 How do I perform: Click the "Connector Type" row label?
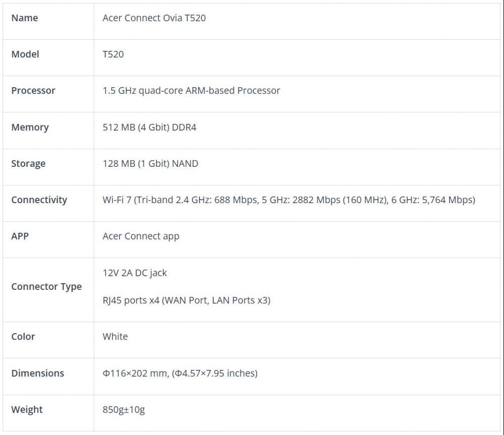coord(46,287)
